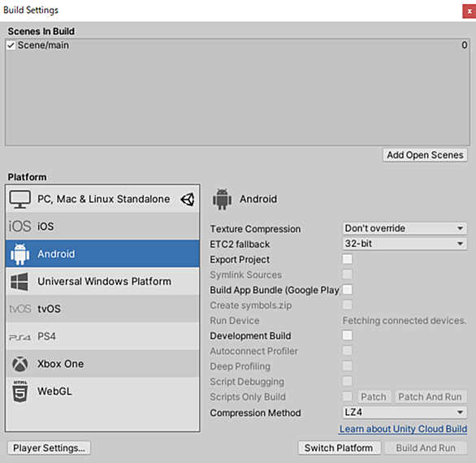Select the Windows logo for Universal Windows Platform

[19, 281]
